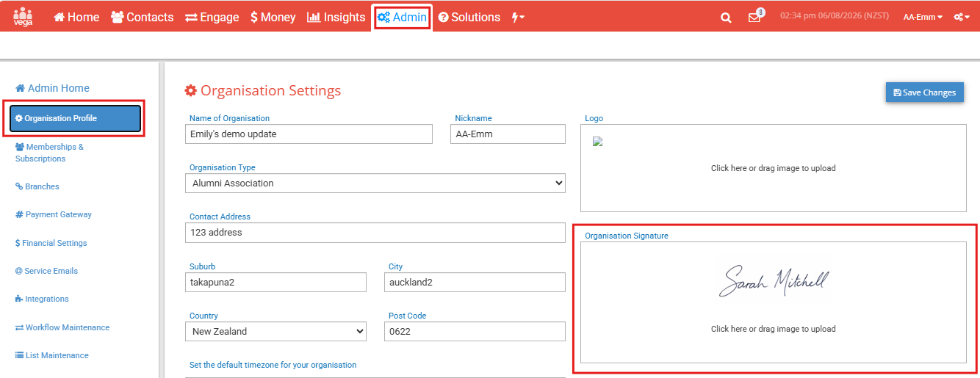Viewport: 980px width, 378px height.
Task: Click the Logo upload area
Action: [774, 168]
